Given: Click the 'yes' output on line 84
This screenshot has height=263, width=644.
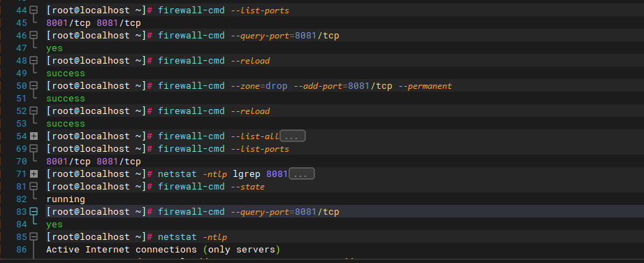Looking at the screenshot, I should coord(54,225).
